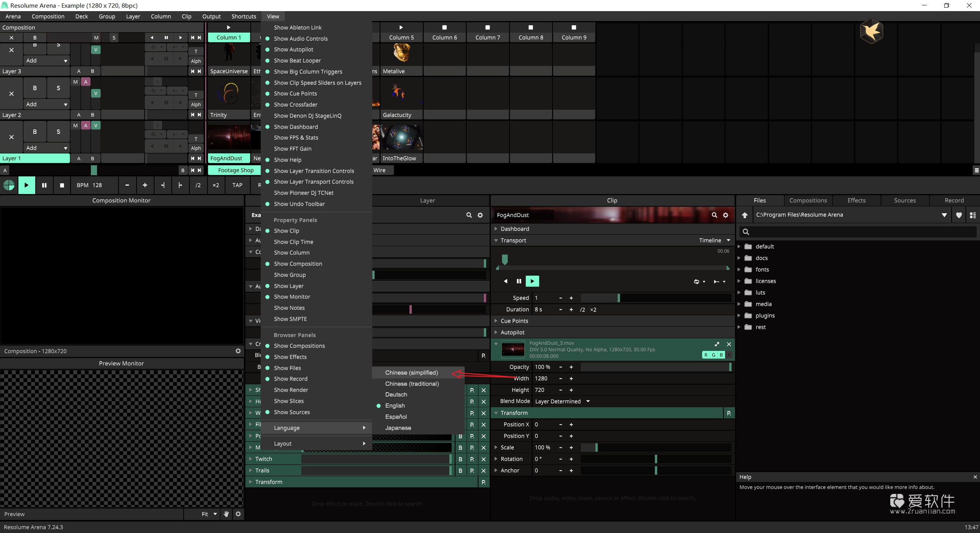Switch to the Effects tab
The width and height of the screenshot is (980, 533).
coord(857,200)
